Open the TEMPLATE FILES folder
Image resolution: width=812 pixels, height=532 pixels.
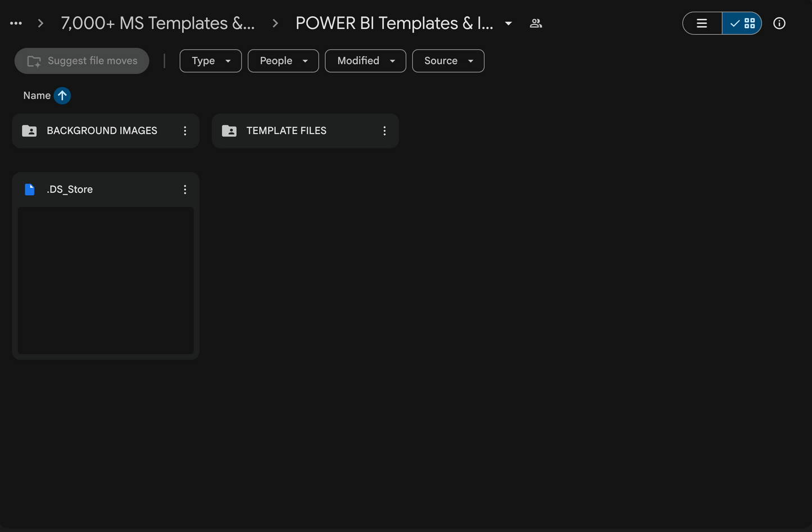305,130
